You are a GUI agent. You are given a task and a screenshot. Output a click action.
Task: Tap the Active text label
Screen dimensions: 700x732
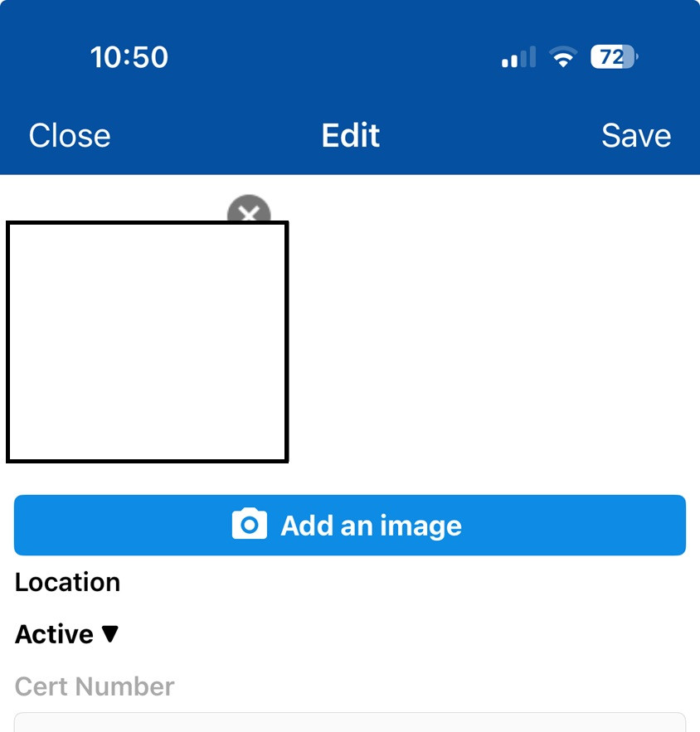(54, 634)
